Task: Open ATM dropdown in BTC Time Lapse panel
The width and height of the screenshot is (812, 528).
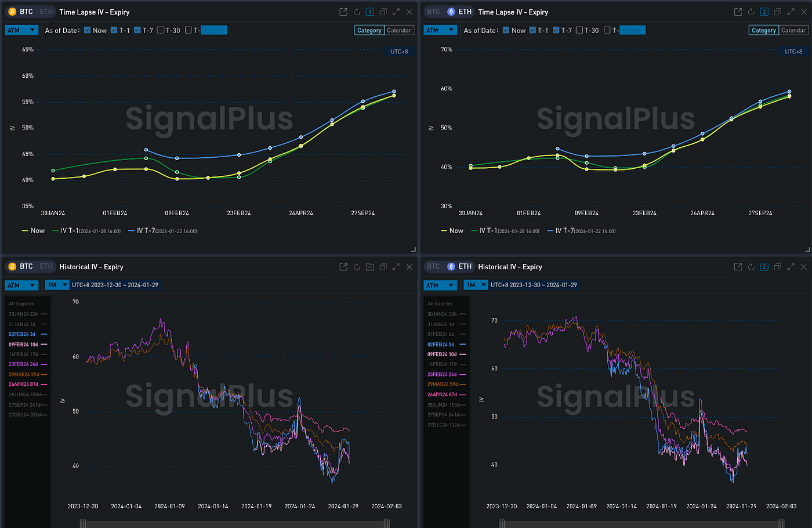Action: coord(21,30)
